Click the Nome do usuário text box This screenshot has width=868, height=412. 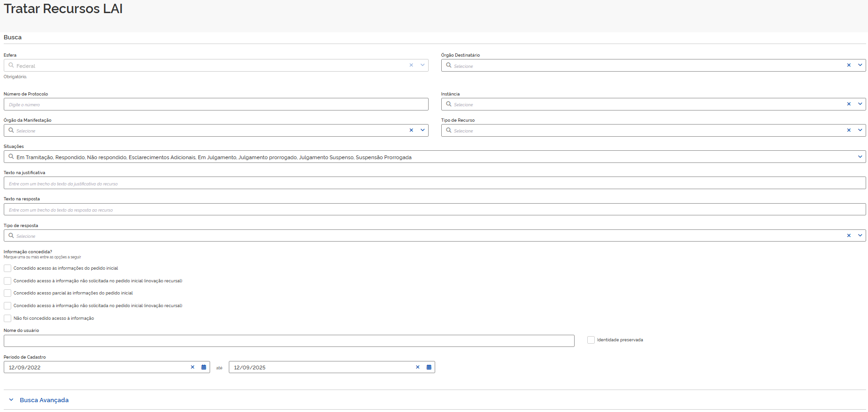[289, 341]
